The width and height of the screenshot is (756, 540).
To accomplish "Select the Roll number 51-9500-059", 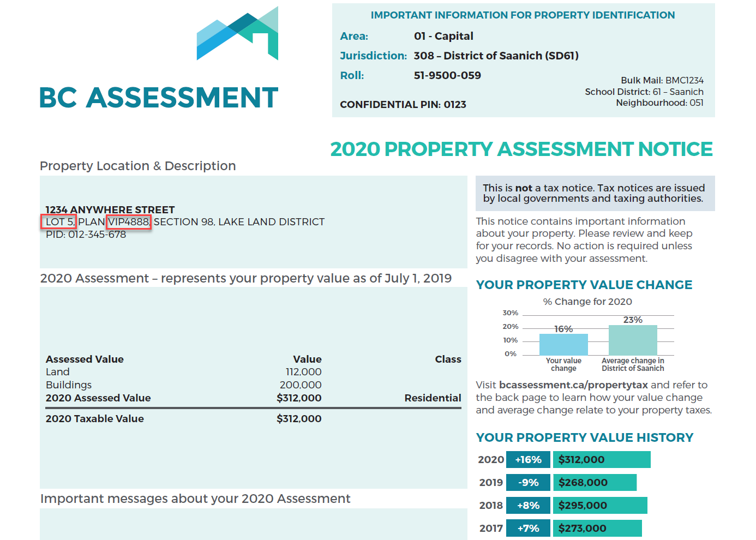I will coord(447,75).
